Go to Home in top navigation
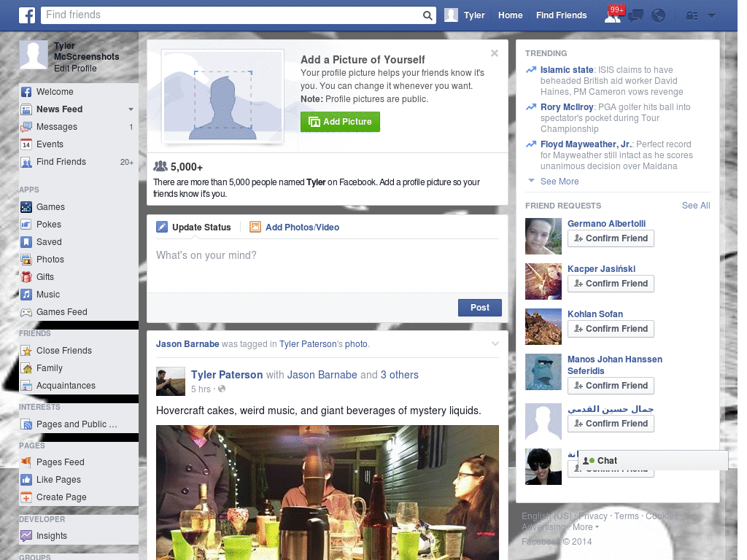 [510, 15]
